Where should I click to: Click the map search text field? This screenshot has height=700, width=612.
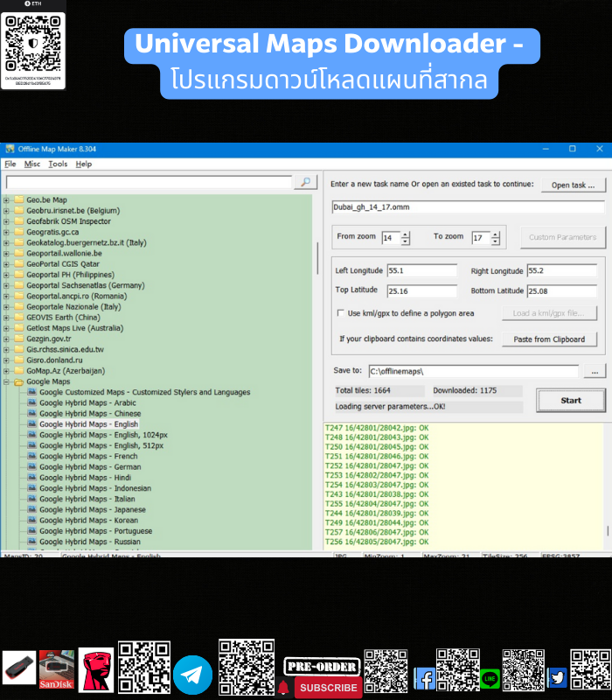coord(149,182)
